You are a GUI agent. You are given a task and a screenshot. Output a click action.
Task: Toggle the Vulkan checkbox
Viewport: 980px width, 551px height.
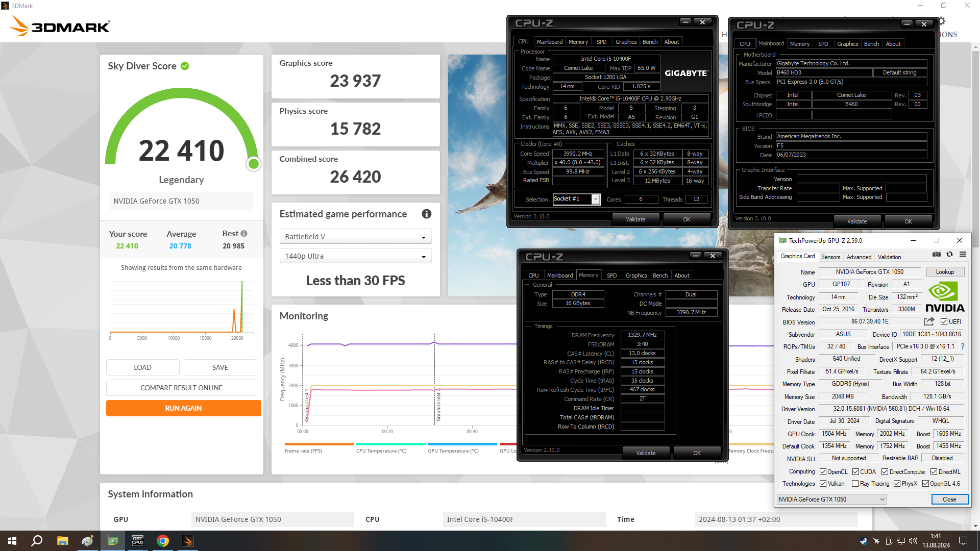823,484
